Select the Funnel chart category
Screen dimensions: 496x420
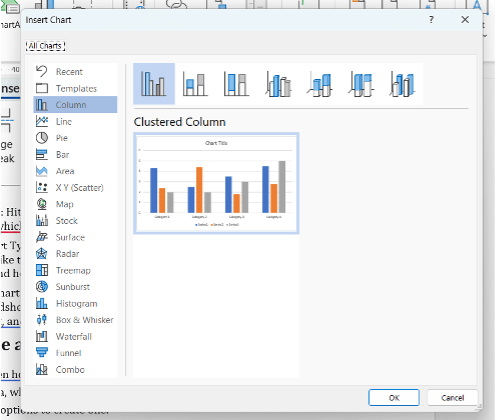(x=75, y=353)
